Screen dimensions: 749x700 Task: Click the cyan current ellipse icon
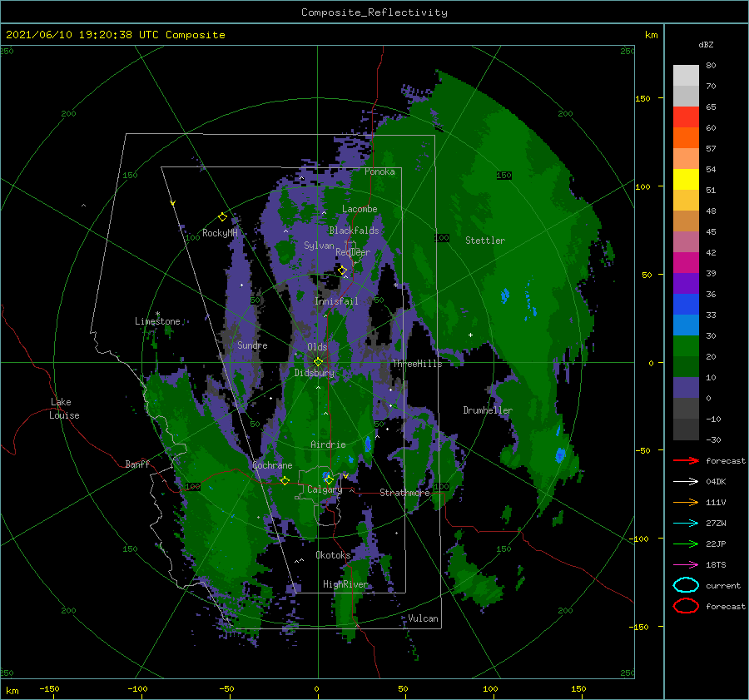click(686, 585)
